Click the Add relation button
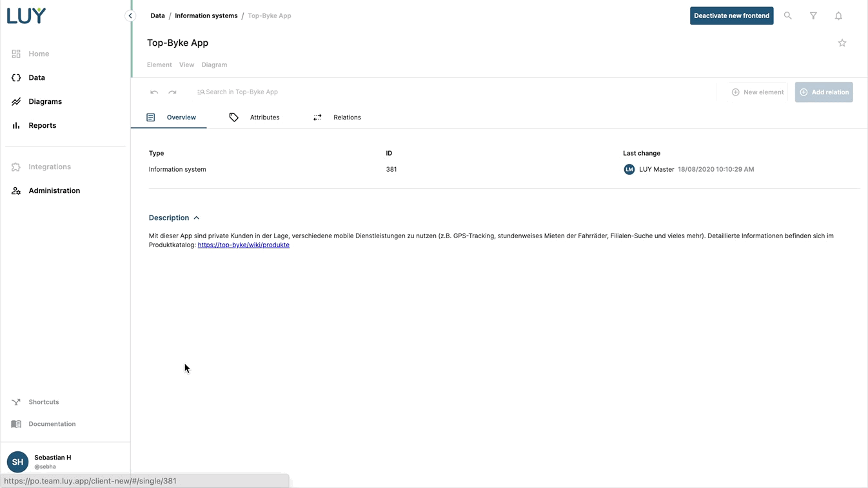Viewport: 868px width, 488px height. [824, 92]
